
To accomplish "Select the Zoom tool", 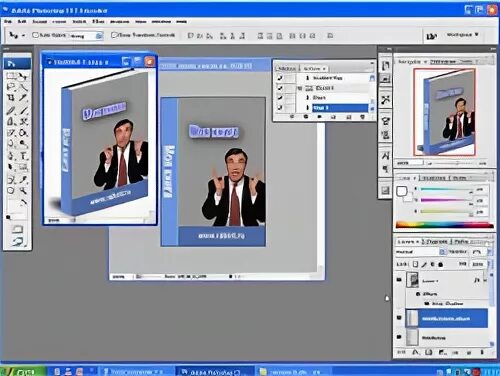I will 23,191.
